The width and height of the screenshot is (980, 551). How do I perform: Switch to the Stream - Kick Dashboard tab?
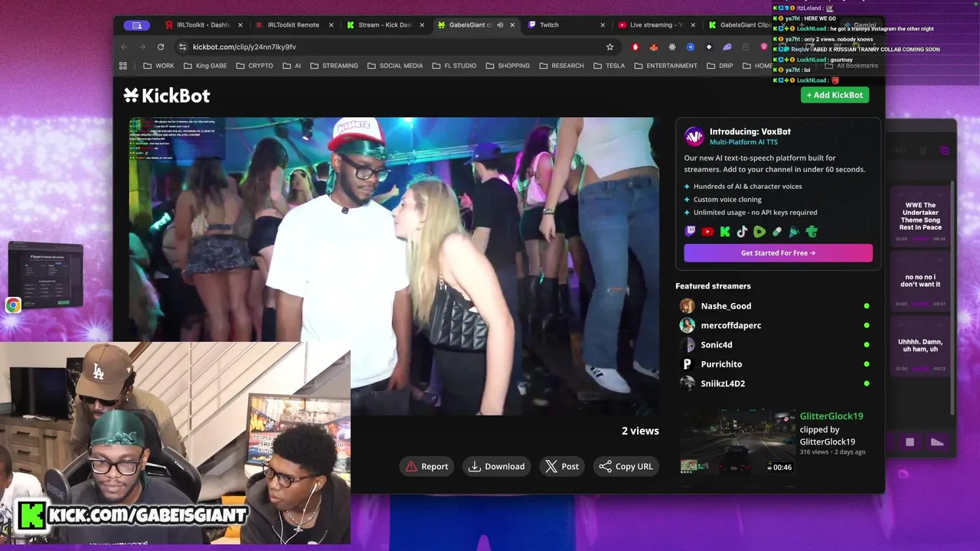coord(384,24)
